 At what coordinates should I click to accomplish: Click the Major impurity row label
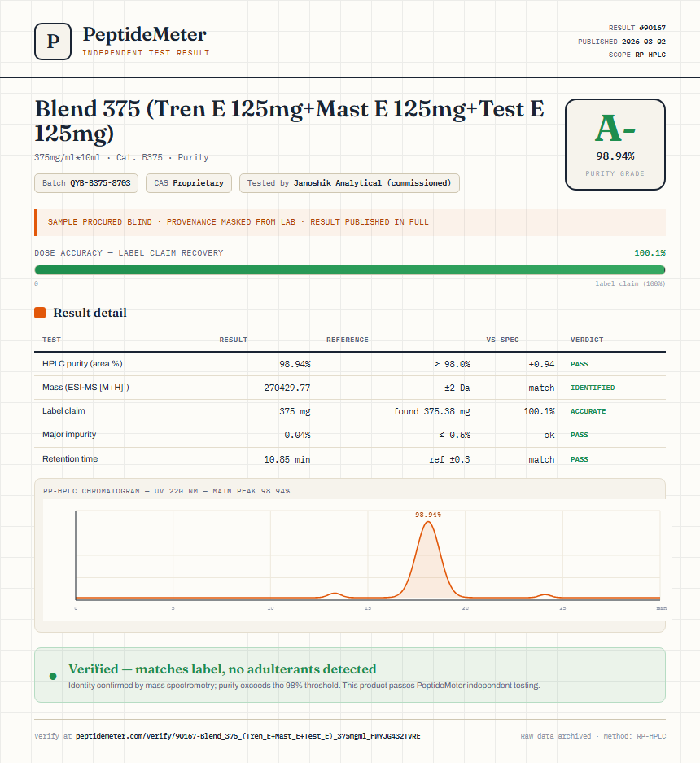coord(69,435)
